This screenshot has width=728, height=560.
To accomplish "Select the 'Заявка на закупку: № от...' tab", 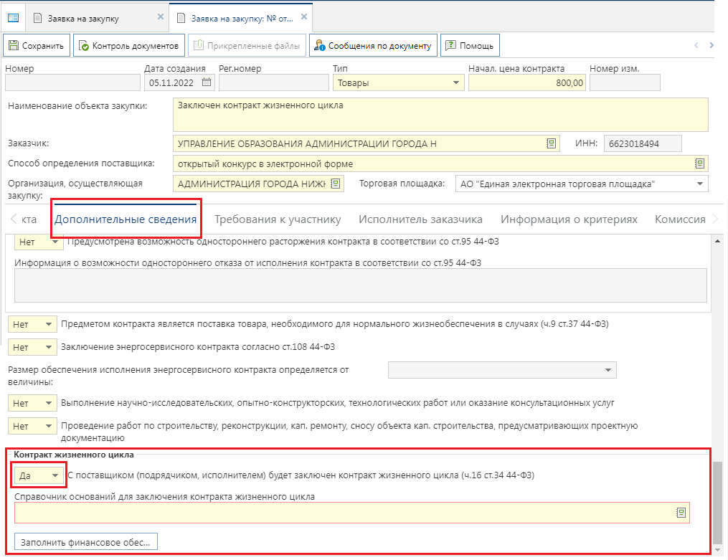I will [242, 19].
